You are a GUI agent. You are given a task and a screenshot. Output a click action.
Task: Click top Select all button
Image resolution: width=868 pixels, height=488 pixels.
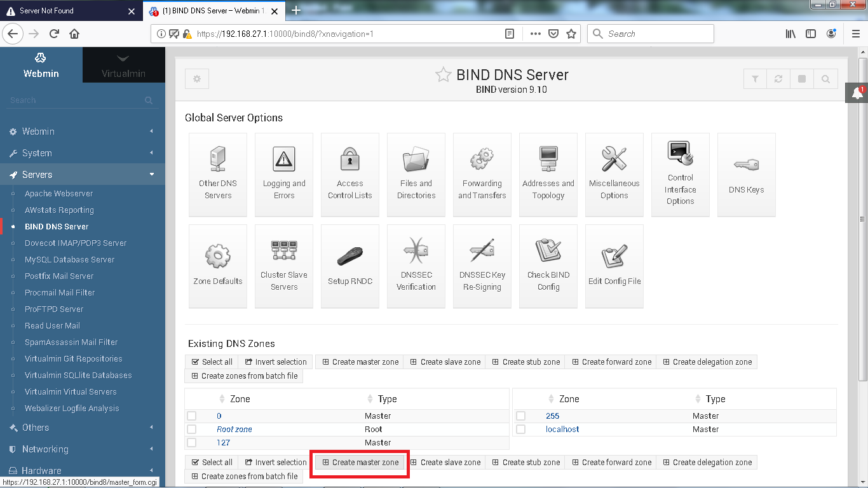pyautogui.click(x=212, y=362)
